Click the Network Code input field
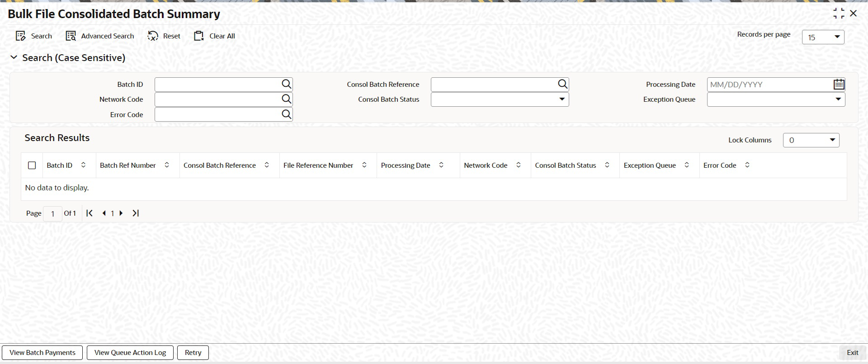This screenshot has width=868, height=364. (218, 99)
